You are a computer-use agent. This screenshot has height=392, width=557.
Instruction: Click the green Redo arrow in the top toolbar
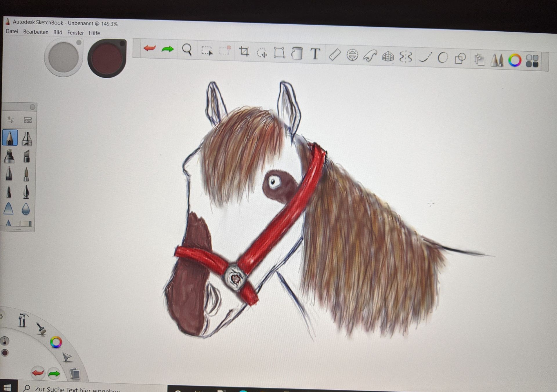click(168, 49)
